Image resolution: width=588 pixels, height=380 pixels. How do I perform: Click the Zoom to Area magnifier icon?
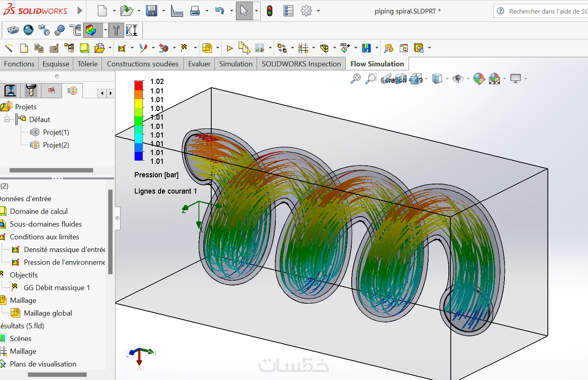(371, 79)
